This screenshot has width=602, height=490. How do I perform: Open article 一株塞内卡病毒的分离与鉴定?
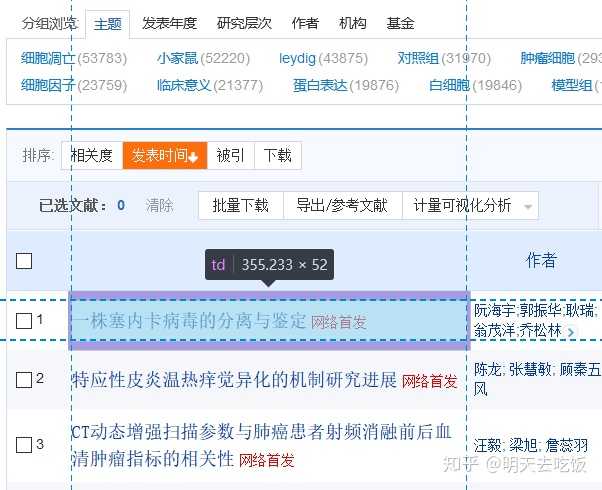click(x=189, y=321)
